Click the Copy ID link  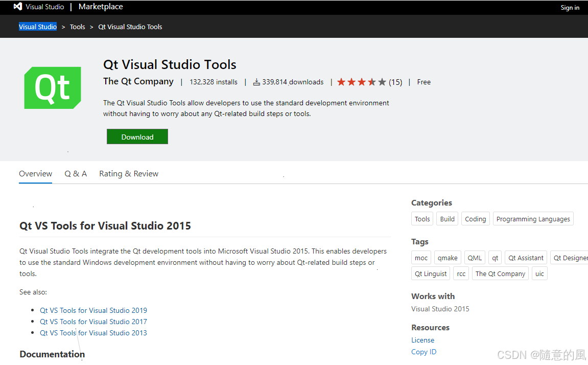(424, 352)
